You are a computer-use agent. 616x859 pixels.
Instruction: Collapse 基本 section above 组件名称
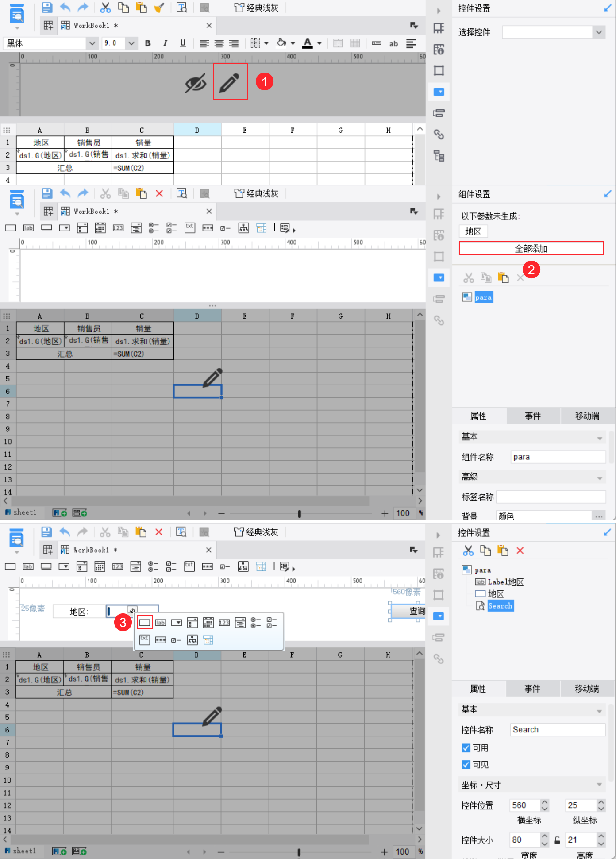click(x=600, y=437)
